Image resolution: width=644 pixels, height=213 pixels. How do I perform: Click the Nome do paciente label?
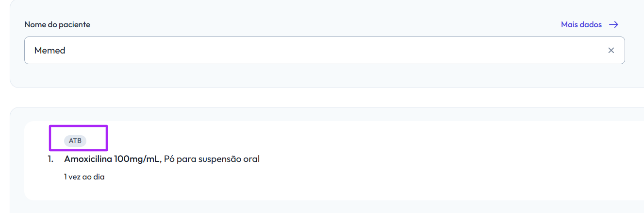[x=57, y=25]
